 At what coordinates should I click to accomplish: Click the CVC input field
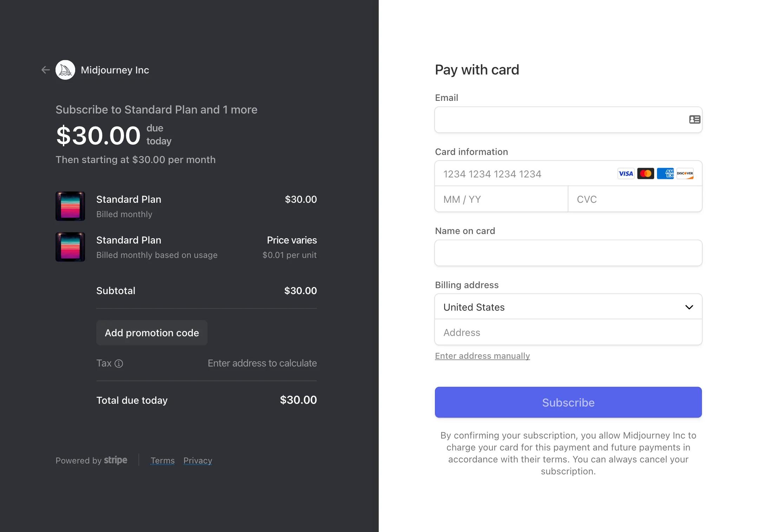[634, 199]
